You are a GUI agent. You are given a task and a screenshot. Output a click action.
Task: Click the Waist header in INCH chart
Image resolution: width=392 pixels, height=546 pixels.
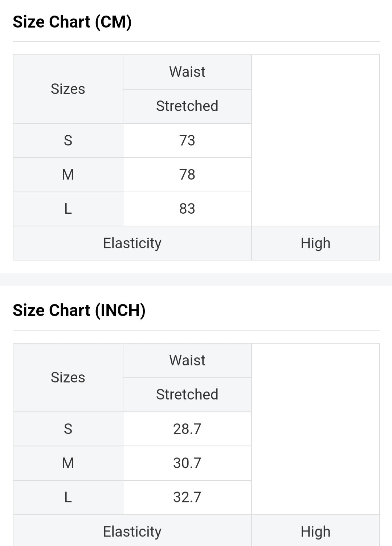(187, 360)
